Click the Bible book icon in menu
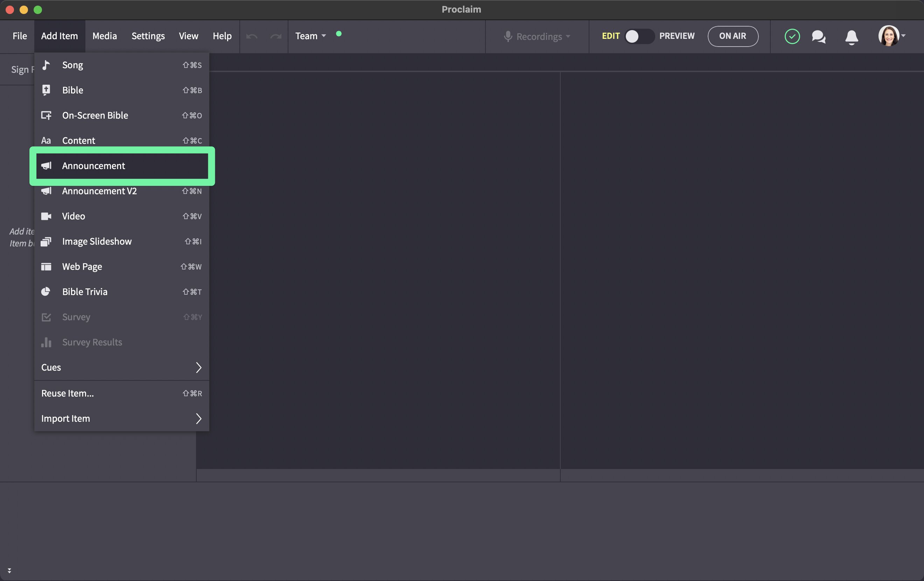 point(46,90)
